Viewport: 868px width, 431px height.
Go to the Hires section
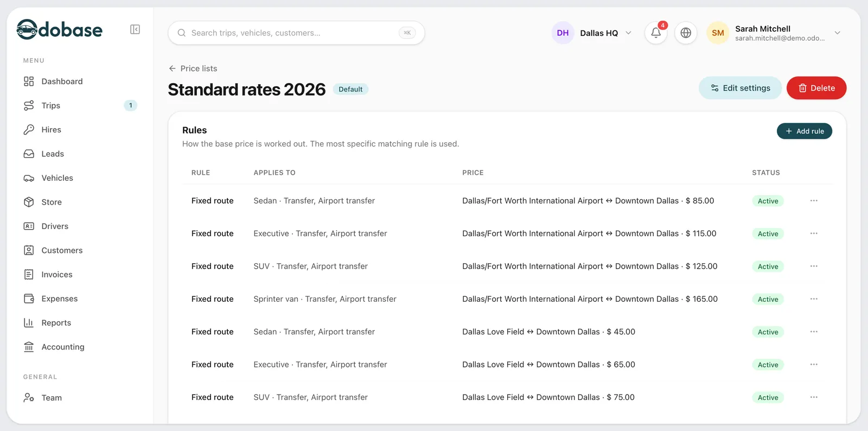80,130
